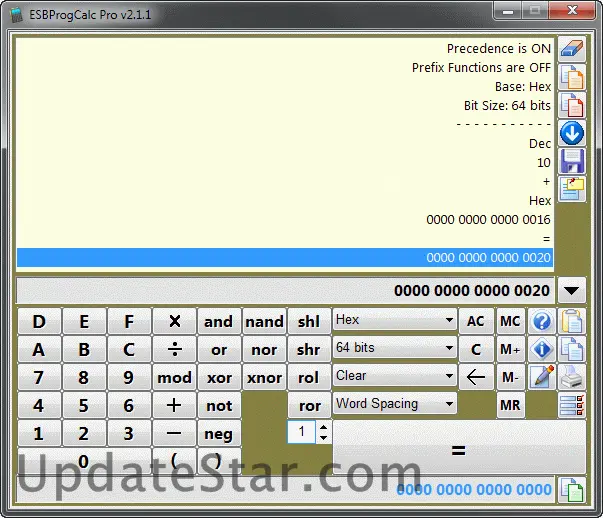Screen dimensions: 603x518
Task: Click the open parenthesis key
Action: click(175, 461)
